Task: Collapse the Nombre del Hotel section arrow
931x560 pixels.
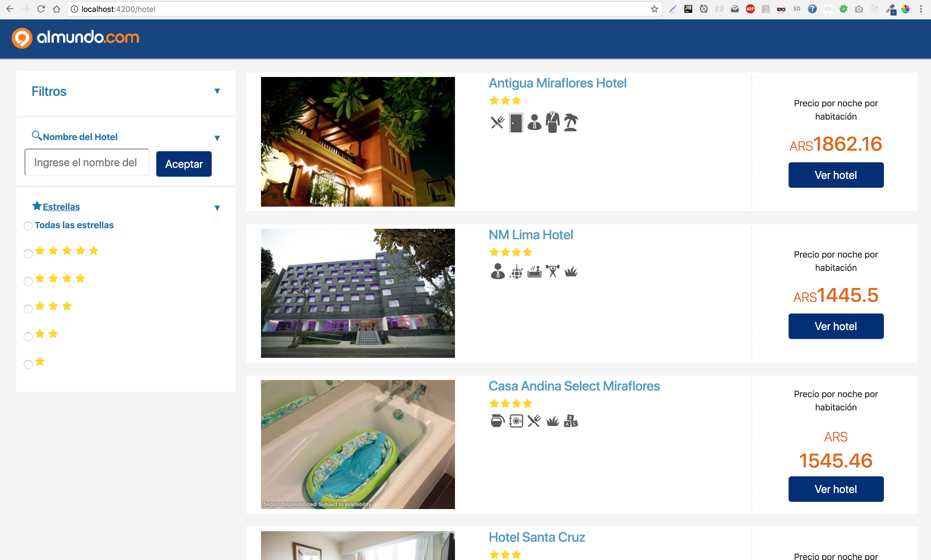Action: [217, 138]
